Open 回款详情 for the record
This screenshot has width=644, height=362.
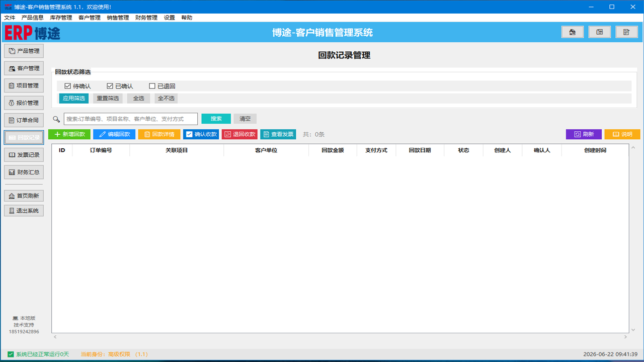pyautogui.click(x=159, y=134)
